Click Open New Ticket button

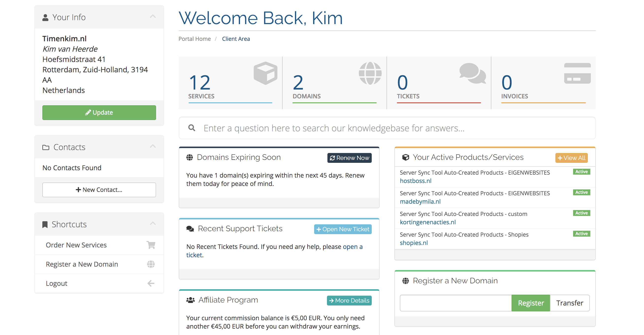[x=342, y=229]
